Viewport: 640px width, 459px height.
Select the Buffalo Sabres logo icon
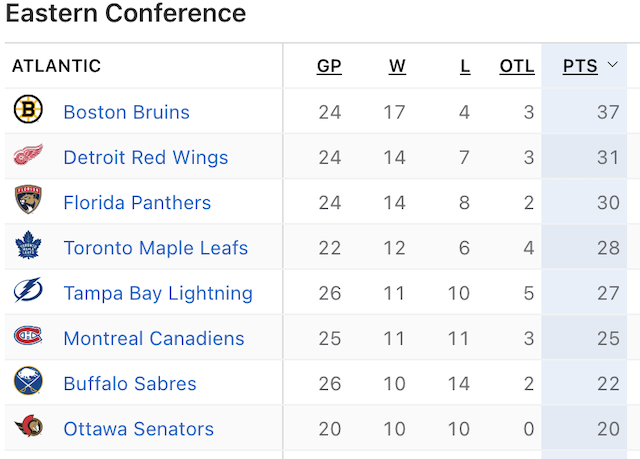point(28,381)
